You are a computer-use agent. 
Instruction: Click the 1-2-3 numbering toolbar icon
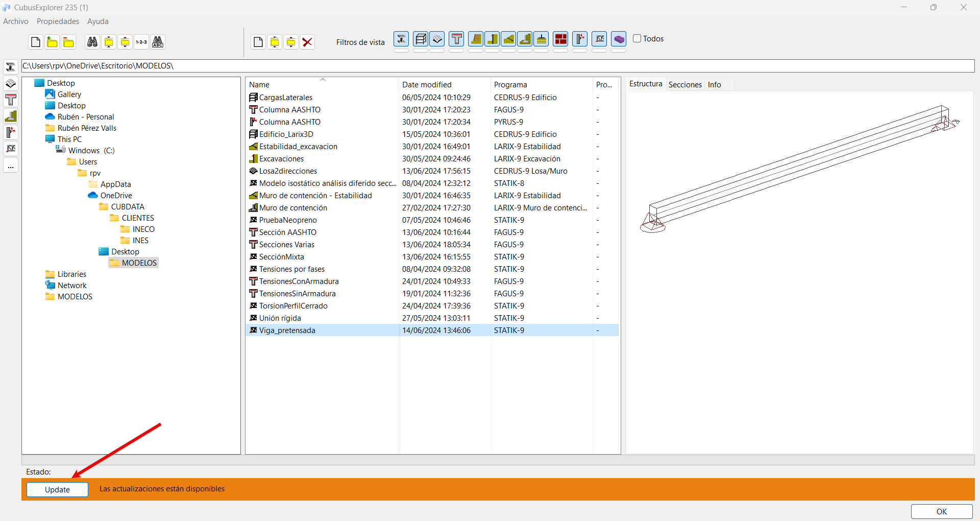[141, 42]
